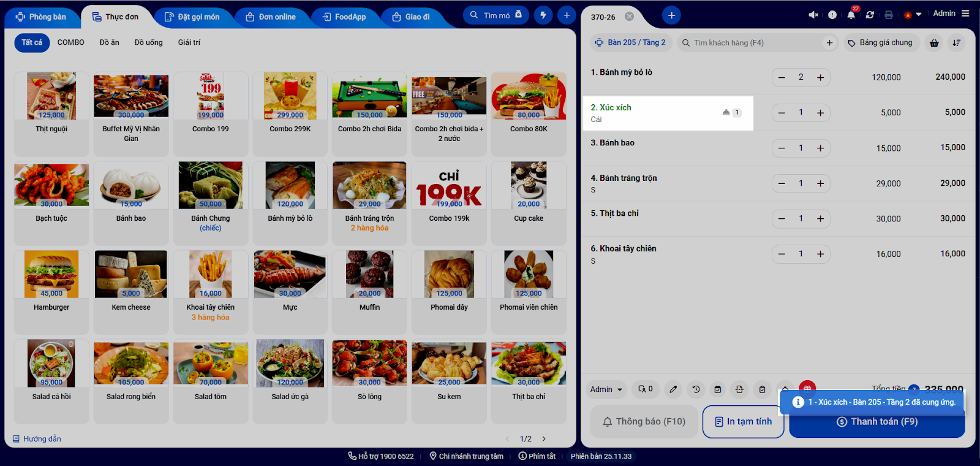Click Thanh toán (F9) payment button

(877, 422)
